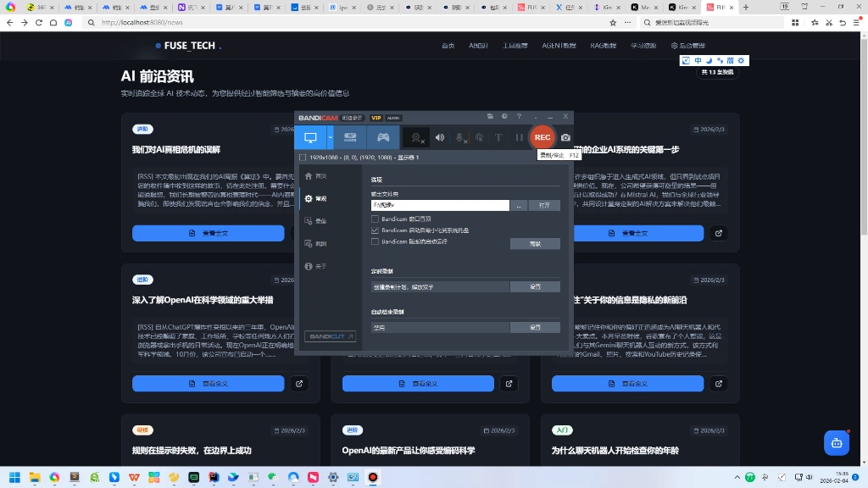Open backend management nav item with gear

688,46
